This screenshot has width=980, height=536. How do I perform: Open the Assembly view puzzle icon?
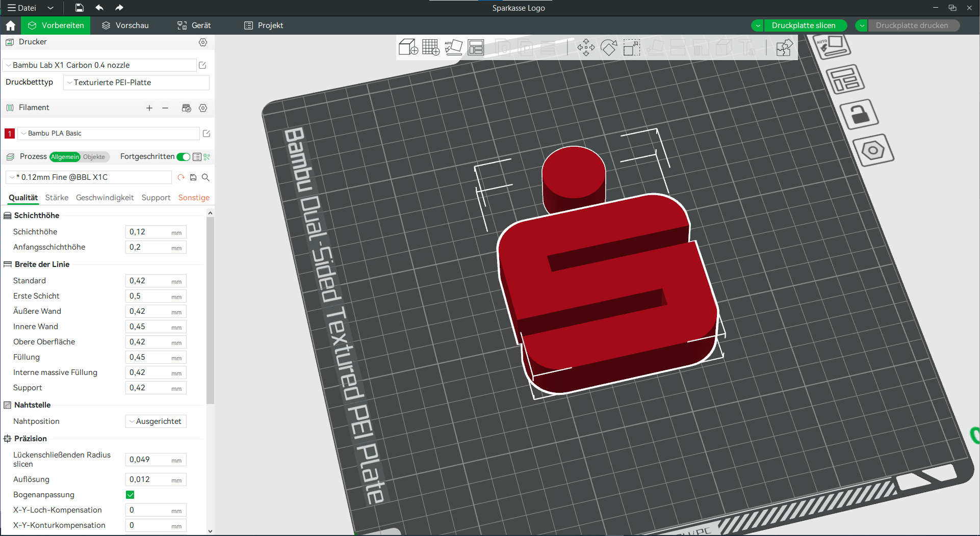point(784,47)
